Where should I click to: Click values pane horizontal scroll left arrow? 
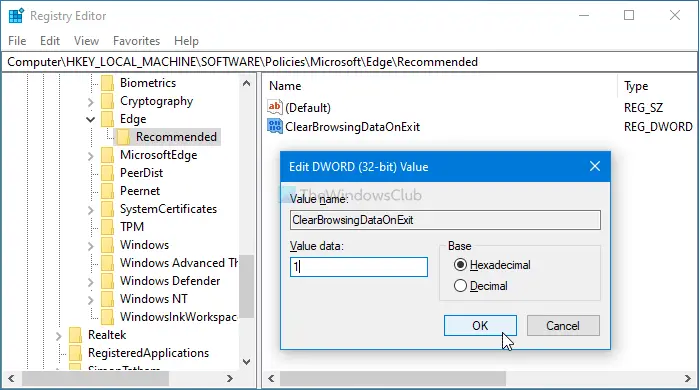tap(271, 379)
